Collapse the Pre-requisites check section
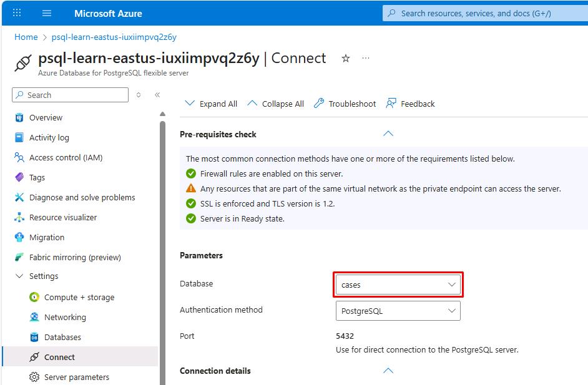 (x=388, y=134)
